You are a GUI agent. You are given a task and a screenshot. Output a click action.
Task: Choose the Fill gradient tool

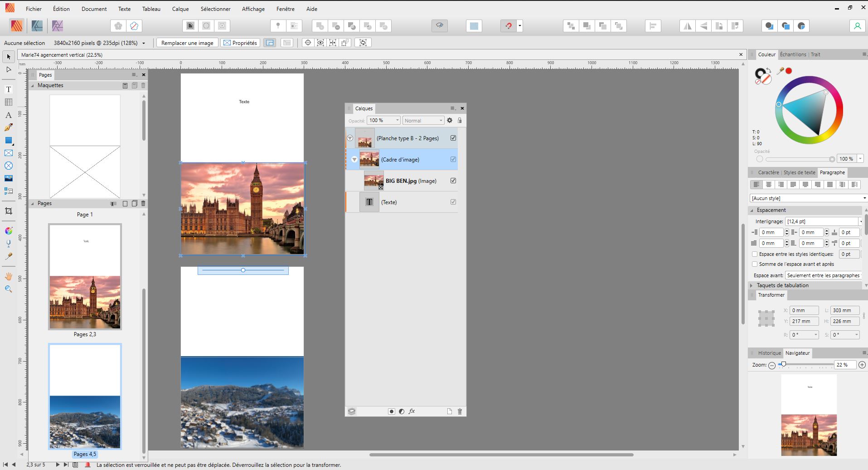[x=9, y=231]
